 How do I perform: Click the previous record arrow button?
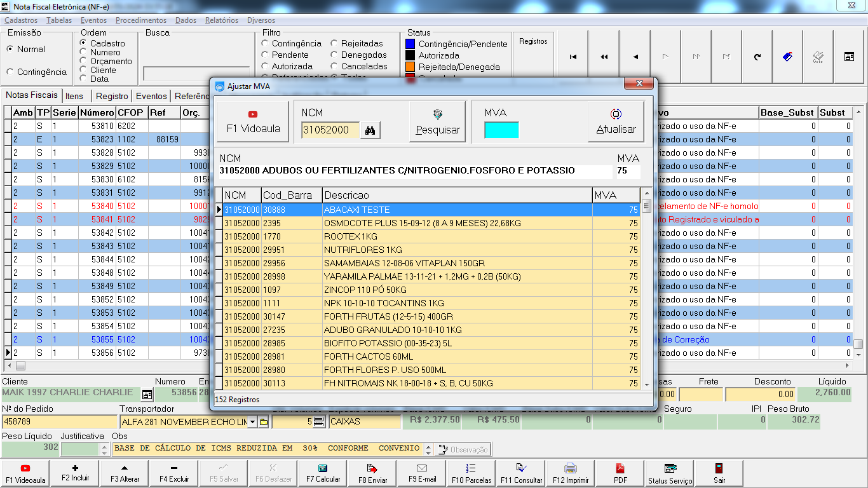(x=635, y=57)
